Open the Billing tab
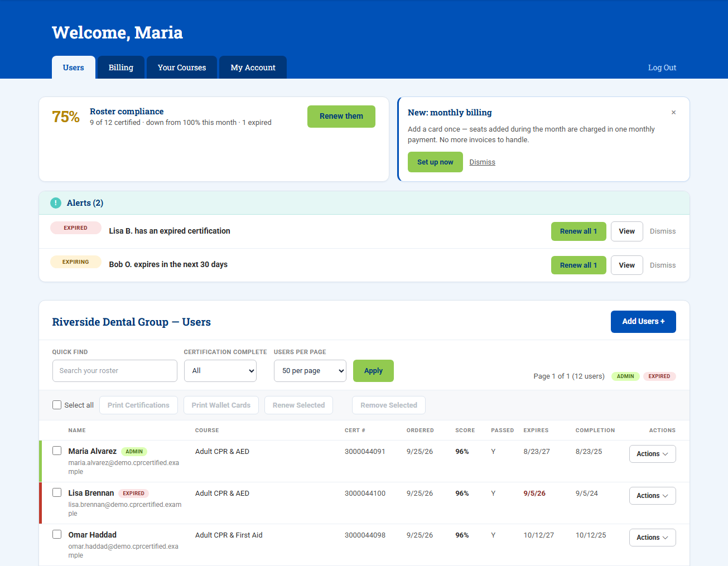The height and width of the screenshot is (566, 728). click(x=121, y=67)
